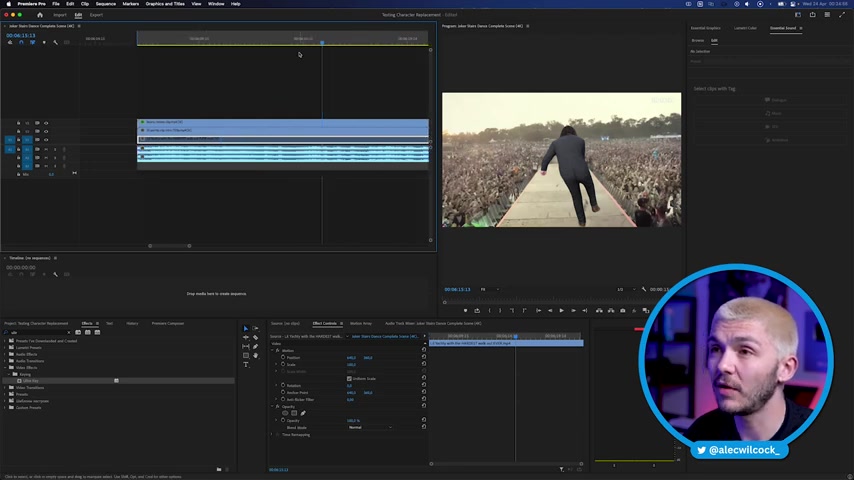
Task: Select the Track Select Forward tool
Action: coord(255,329)
